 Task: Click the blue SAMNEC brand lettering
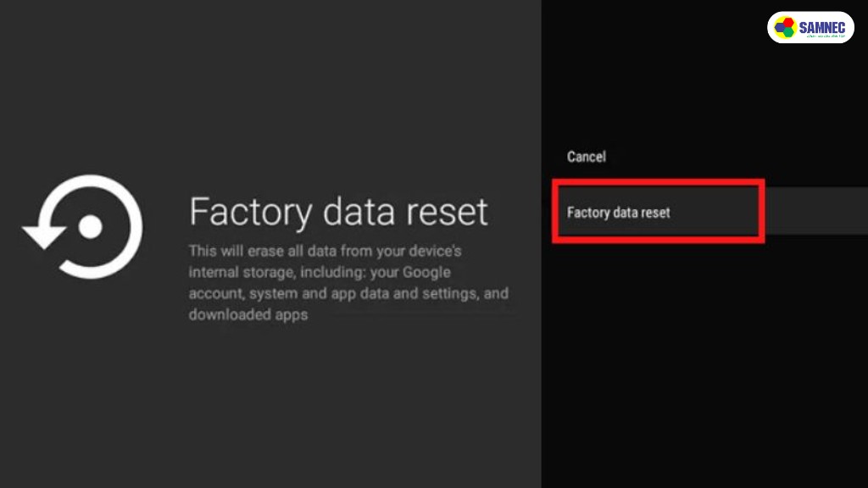[822, 27]
